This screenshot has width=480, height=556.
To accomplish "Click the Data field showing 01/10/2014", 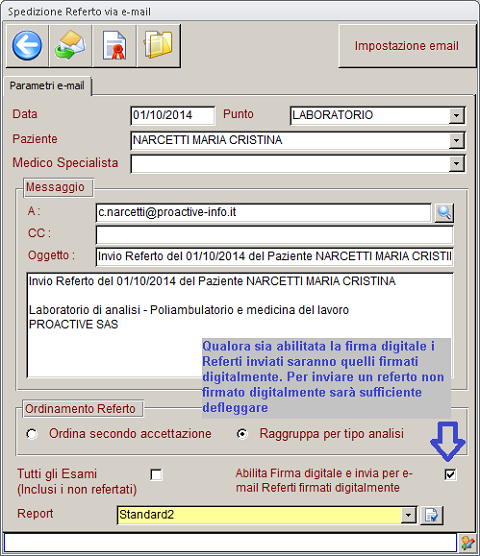I will point(173,116).
